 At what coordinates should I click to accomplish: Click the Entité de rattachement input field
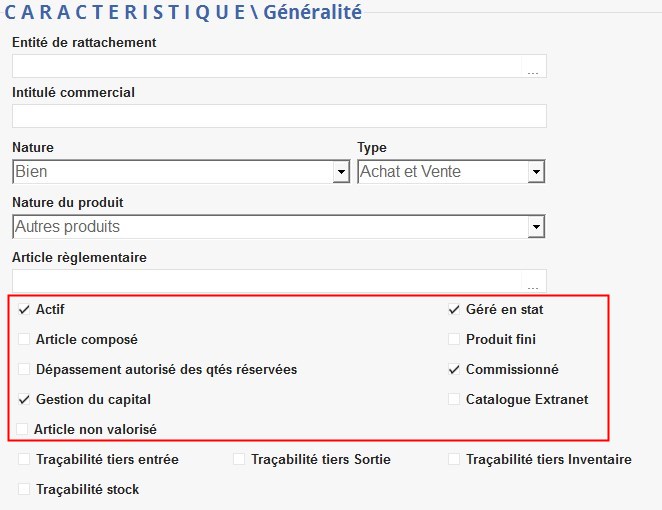(x=266, y=66)
